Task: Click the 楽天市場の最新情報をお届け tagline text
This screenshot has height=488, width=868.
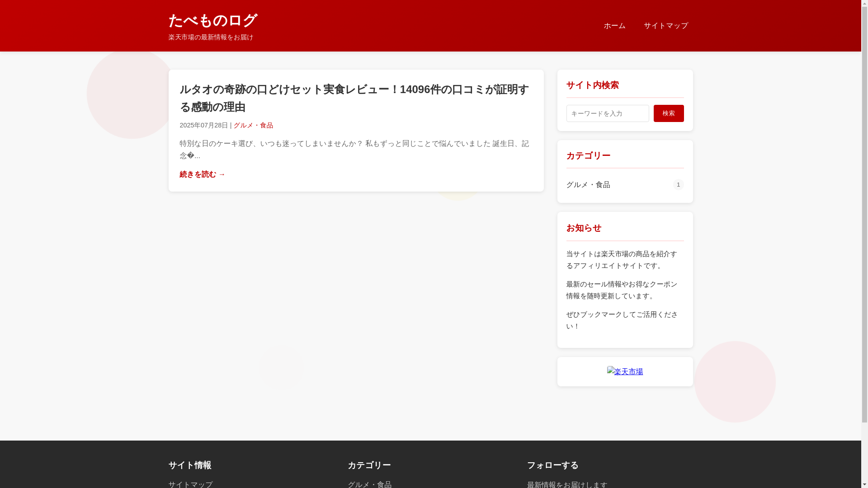Action: point(211,37)
